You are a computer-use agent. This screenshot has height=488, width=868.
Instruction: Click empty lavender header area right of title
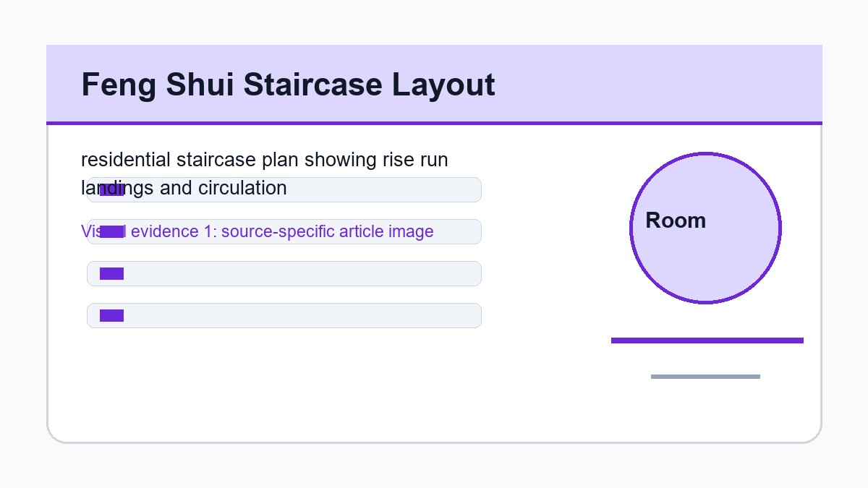coord(658,83)
